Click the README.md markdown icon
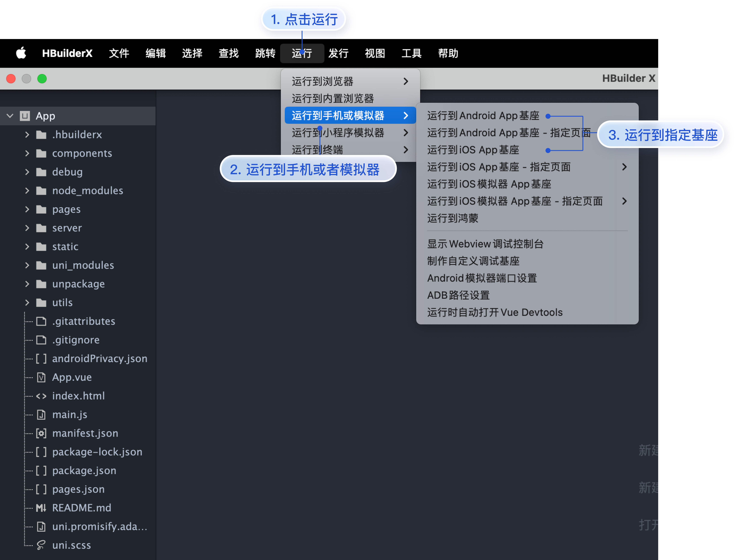Screen dimensions: 736x560 [41, 508]
